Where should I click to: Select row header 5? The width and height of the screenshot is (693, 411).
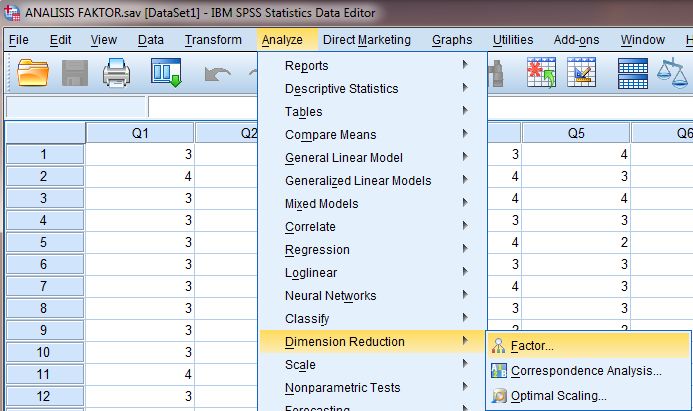click(45, 242)
